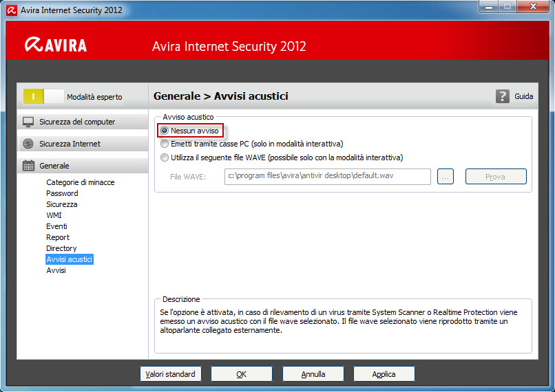Open the Sicurezza Internet section
Screen dimensions: 555x392
pyautogui.click(x=83, y=144)
